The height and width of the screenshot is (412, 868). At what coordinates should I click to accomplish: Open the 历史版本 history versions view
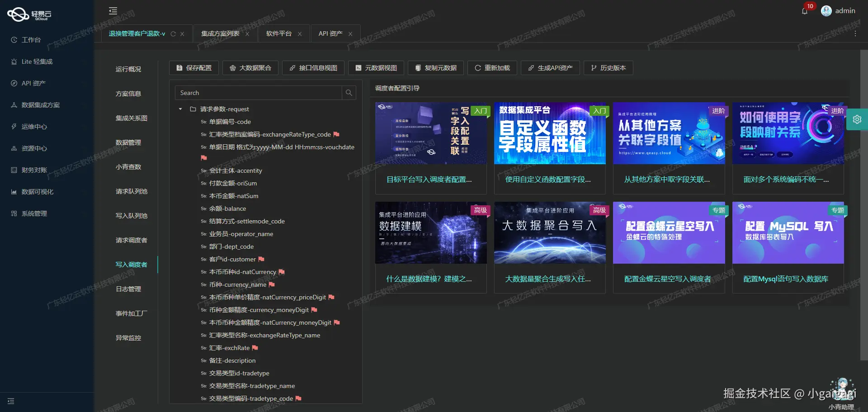pos(608,68)
